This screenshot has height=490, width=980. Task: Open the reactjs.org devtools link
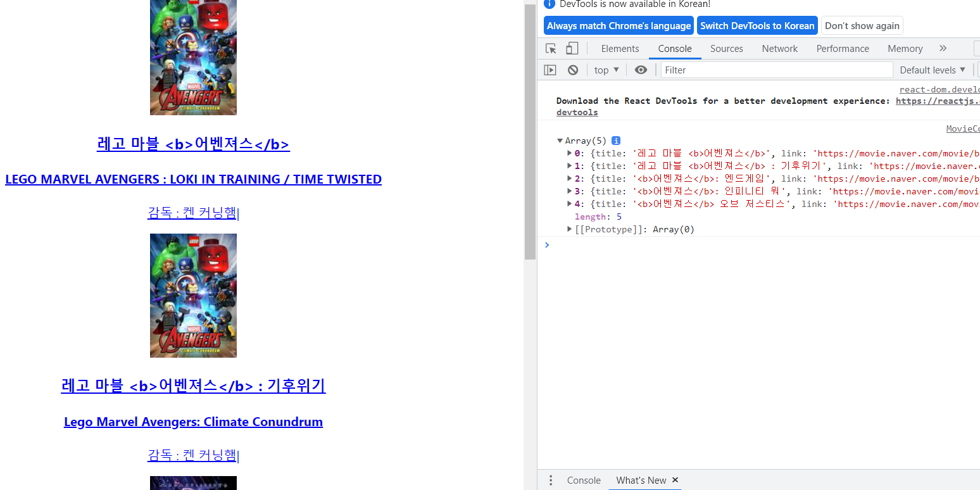(x=938, y=101)
